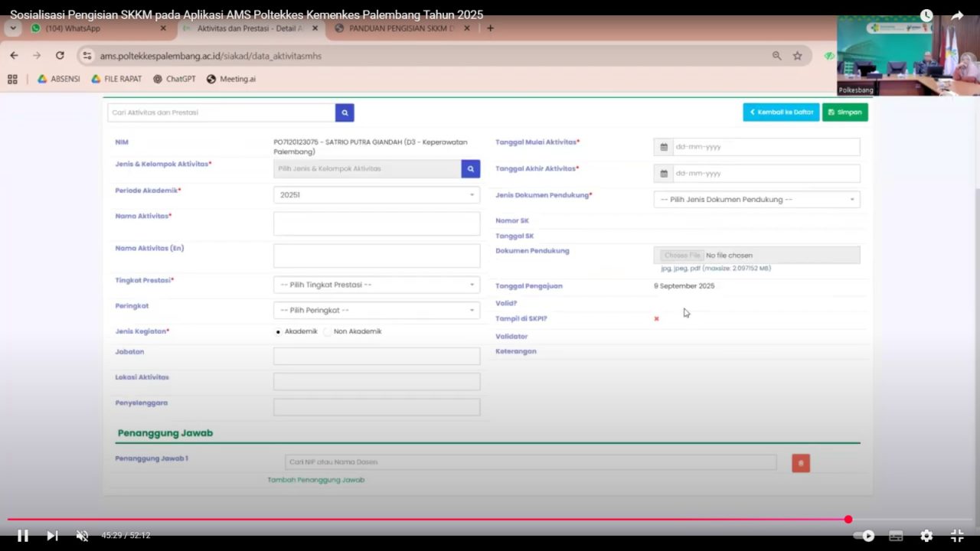Click the red delete Penanggung Jawab button
The width and height of the screenshot is (980, 551).
(801, 463)
